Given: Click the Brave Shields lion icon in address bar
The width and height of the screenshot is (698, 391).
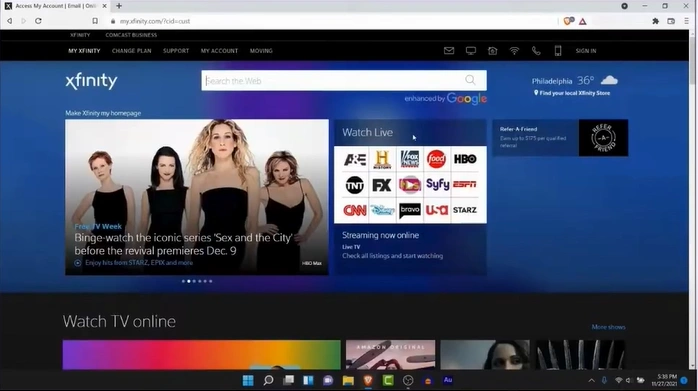Looking at the screenshot, I should pyautogui.click(x=568, y=21).
